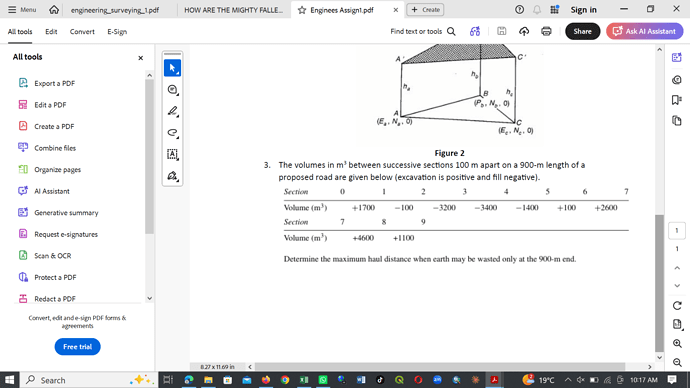Pick the freehand draw loop tool
This screenshot has height=388, width=690.
172,133
